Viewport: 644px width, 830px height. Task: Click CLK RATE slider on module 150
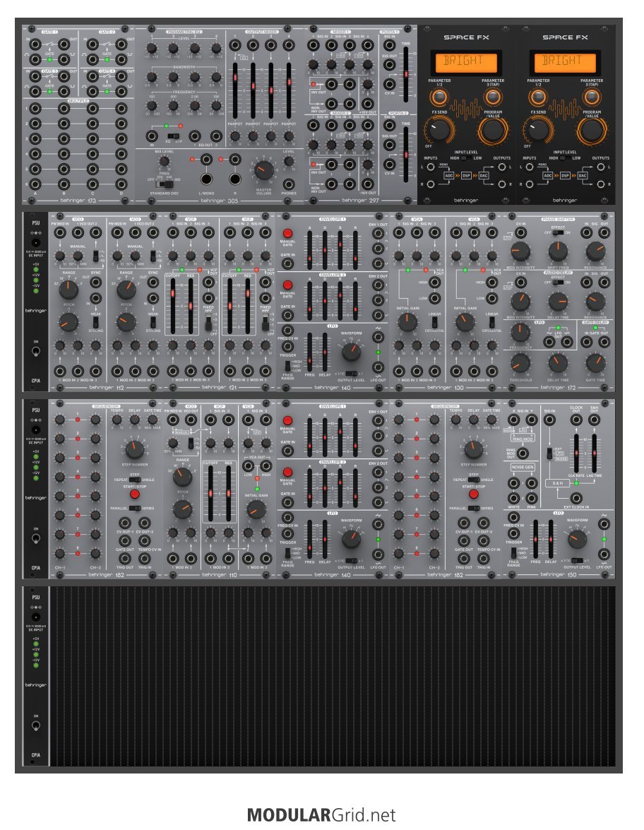[576, 453]
